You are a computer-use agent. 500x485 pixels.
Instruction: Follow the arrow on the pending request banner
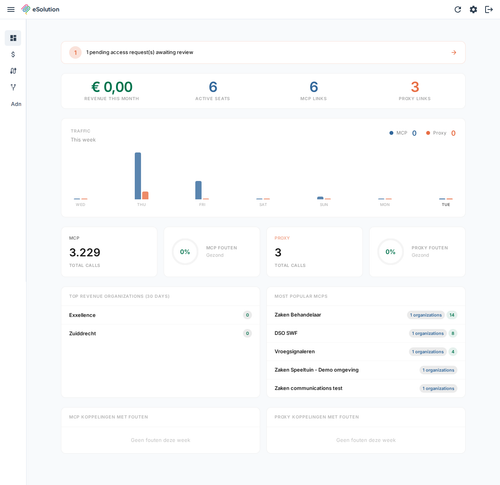[x=454, y=52]
